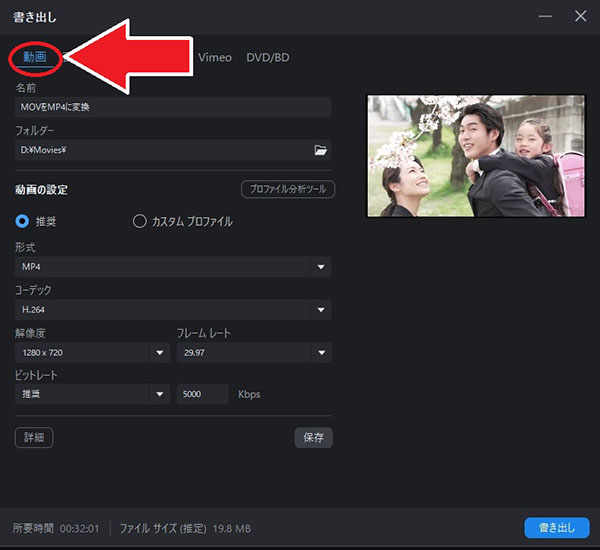
Task: Expand the コーデック H.264 dropdown
Action: tap(173, 310)
